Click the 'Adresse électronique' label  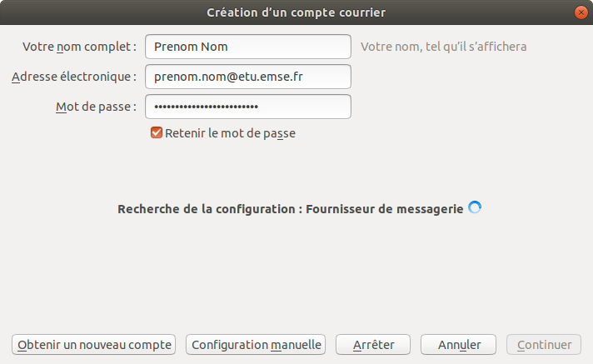(x=74, y=77)
